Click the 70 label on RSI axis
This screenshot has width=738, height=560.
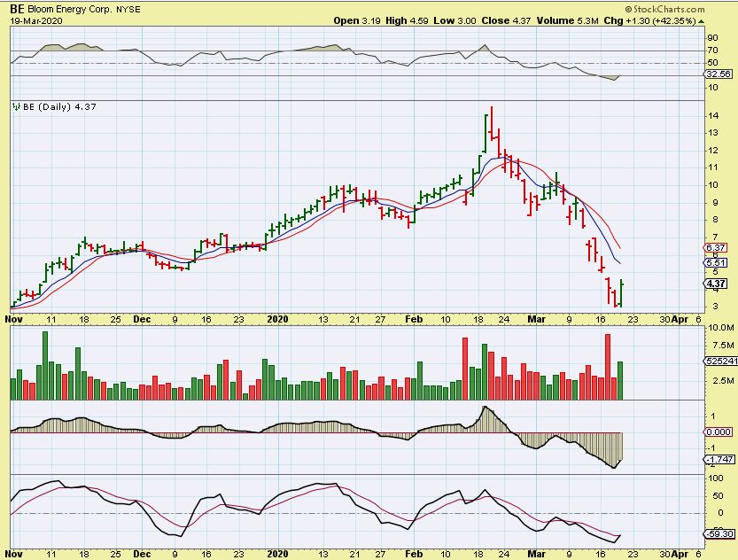click(x=712, y=51)
